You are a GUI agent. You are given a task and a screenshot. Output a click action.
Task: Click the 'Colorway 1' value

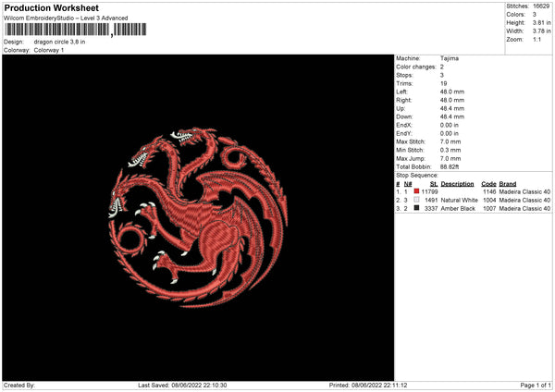click(49, 50)
